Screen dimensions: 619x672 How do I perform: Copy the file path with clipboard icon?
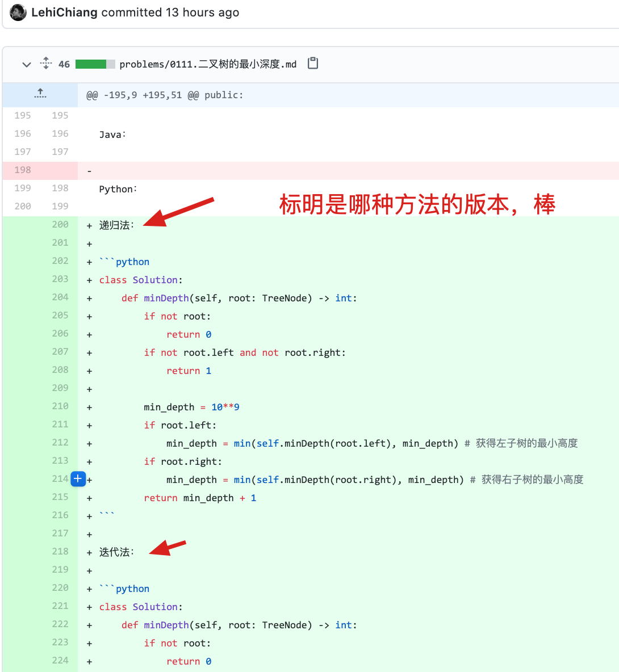[313, 64]
